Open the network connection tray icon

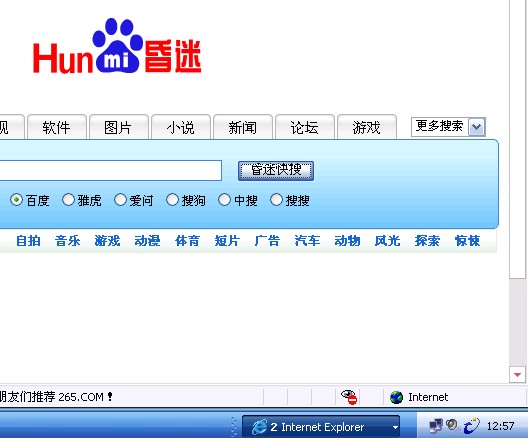[x=436, y=426]
